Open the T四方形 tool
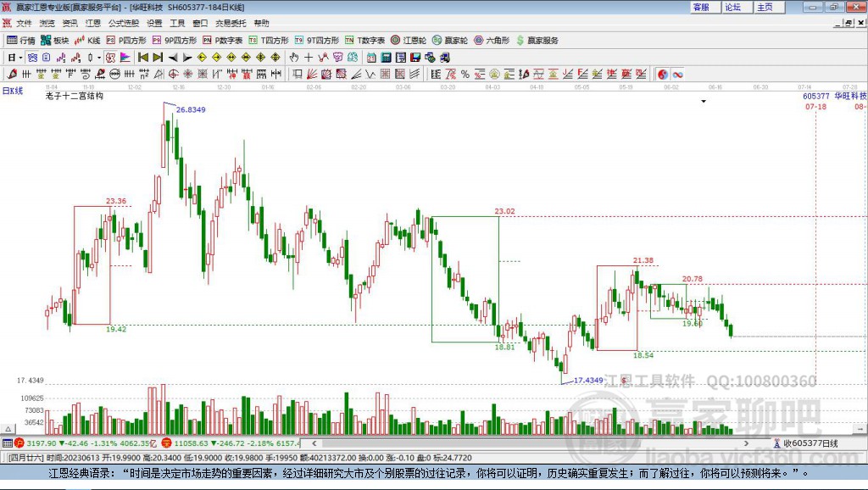This screenshot has height=490, width=868. pos(269,41)
